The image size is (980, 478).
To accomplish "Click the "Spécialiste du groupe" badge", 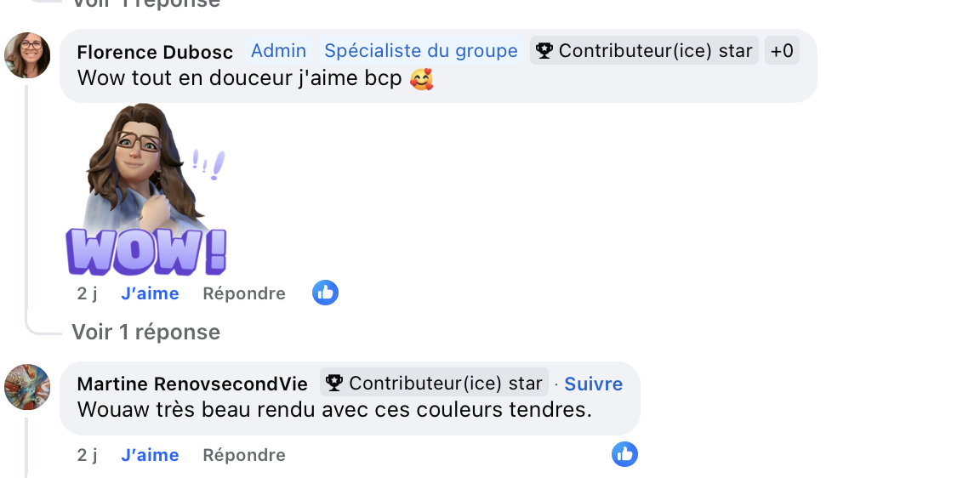I will [x=421, y=51].
